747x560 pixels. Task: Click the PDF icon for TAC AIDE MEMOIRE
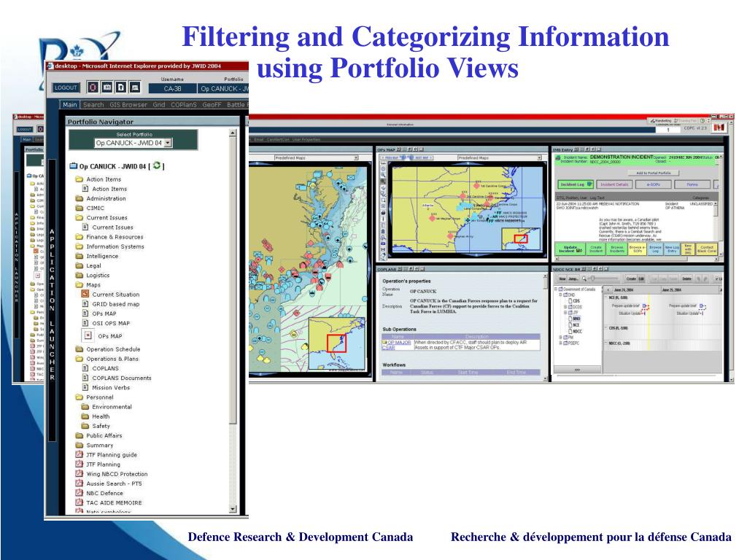click(79, 502)
